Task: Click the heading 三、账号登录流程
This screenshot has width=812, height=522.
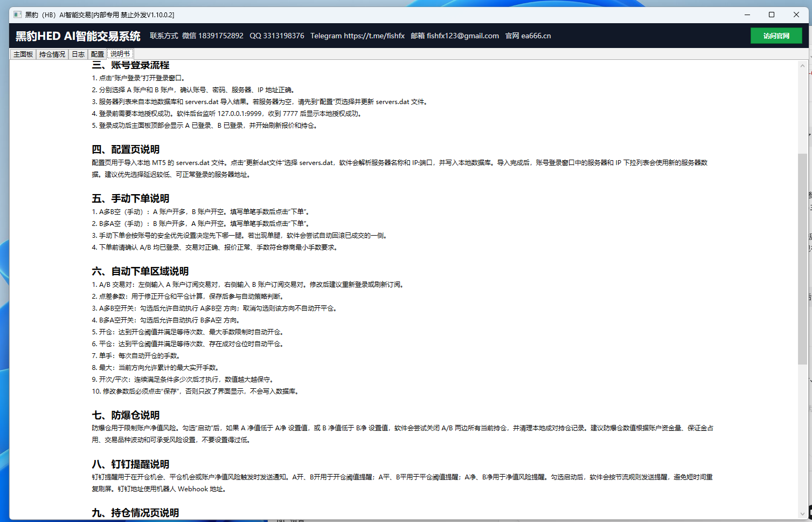Action: tap(130, 65)
